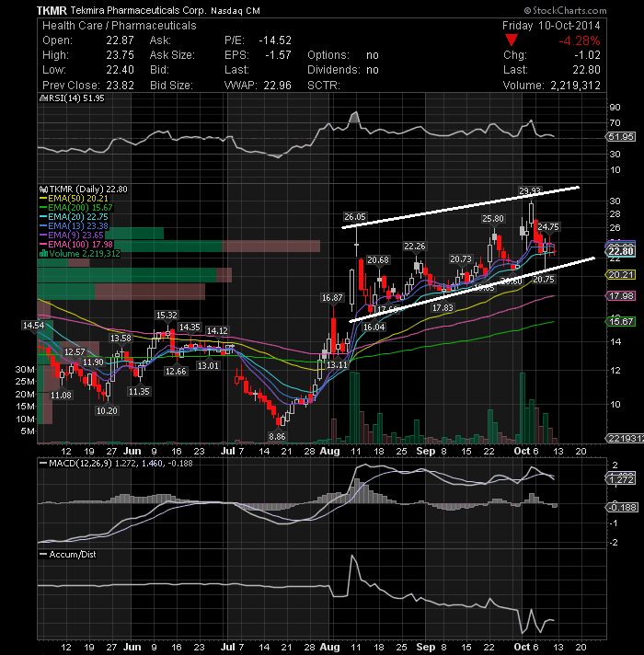Click the EMA(20) 22.75 legend entry
The height and width of the screenshot is (655, 644).
[74, 217]
